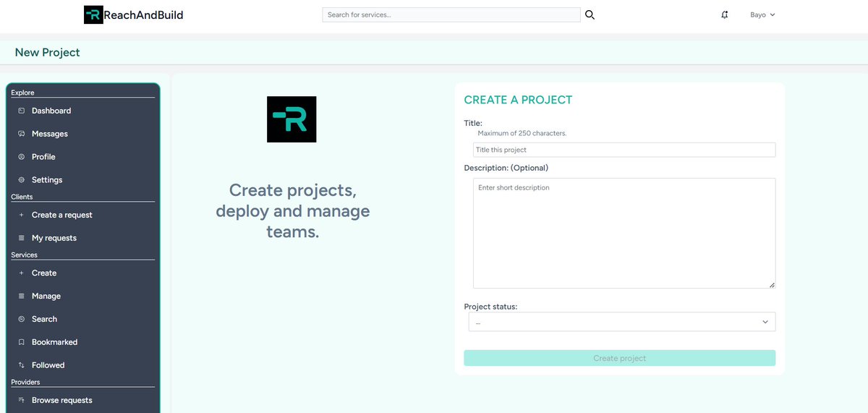Image resolution: width=868 pixels, height=413 pixels.
Task: Click the Title this project input
Action: point(624,150)
